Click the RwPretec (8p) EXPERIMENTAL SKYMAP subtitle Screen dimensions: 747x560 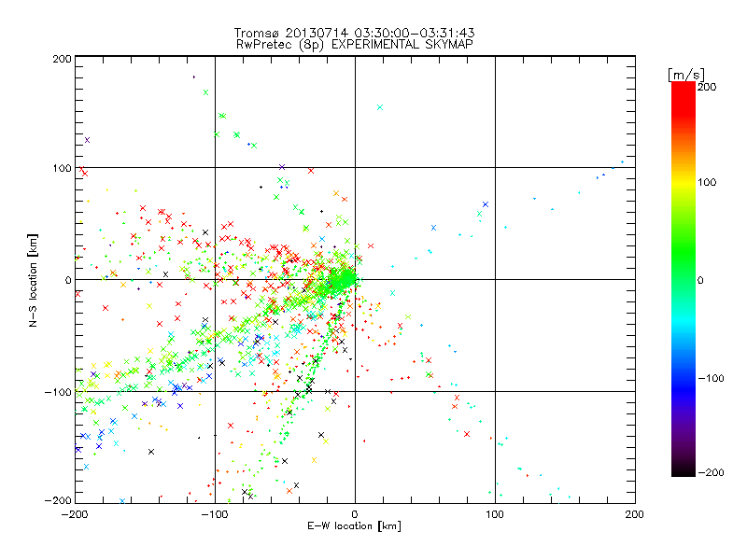[355, 45]
